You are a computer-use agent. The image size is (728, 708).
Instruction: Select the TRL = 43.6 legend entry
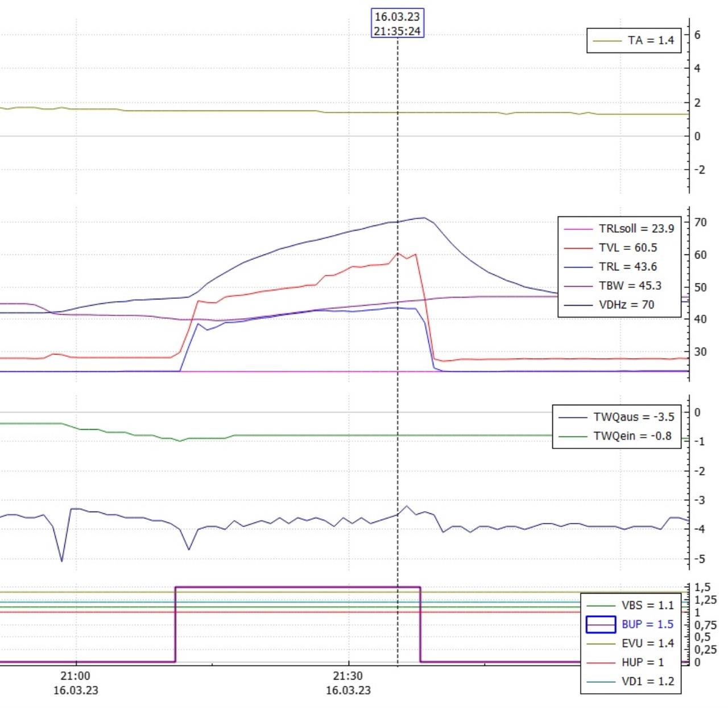click(x=627, y=266)
